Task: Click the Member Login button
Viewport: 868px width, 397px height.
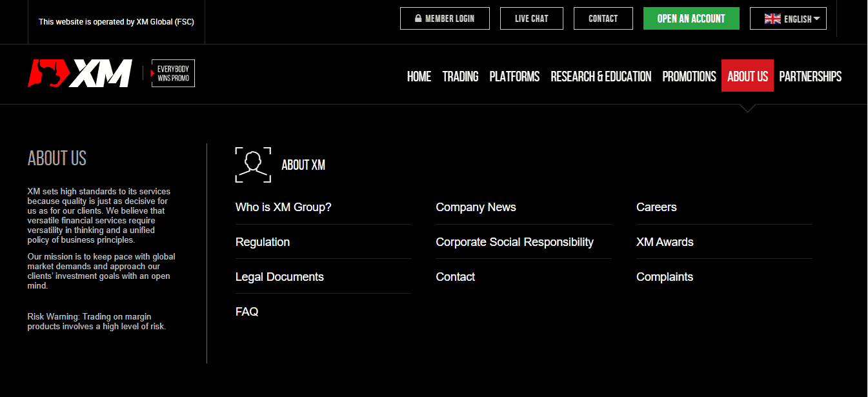Action: [445, 19]
